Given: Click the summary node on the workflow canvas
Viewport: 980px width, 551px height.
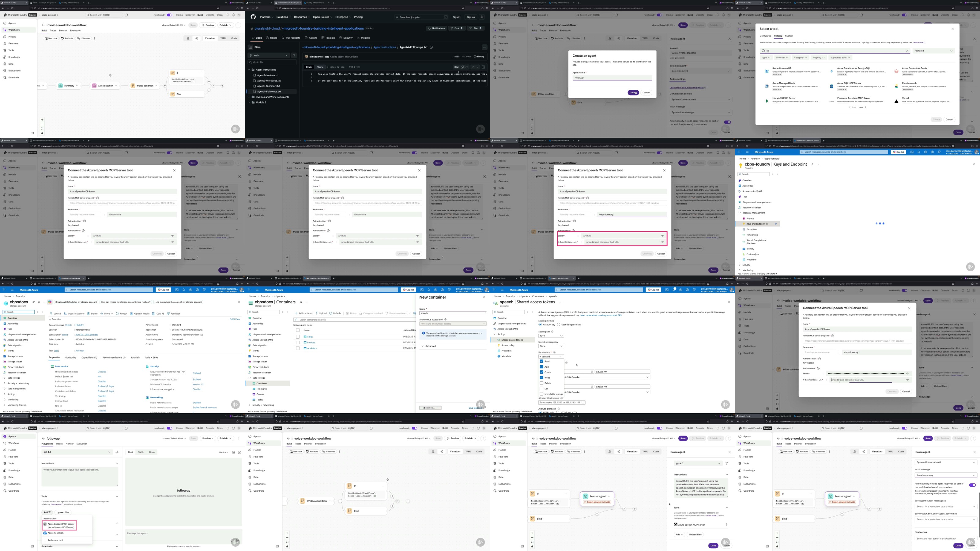Looking at the screenshot, I should pos(69,86).
